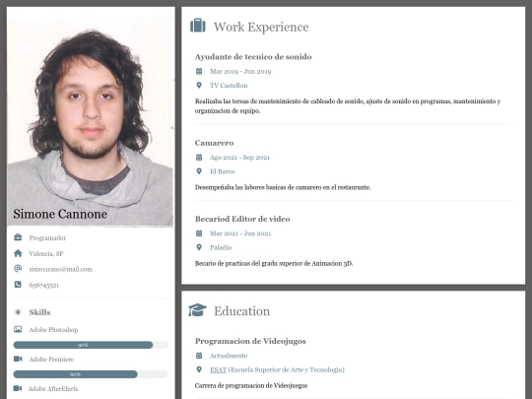Click the Valencia, SP location text
The width and height of the screenshot is (532, 399).
46,253
